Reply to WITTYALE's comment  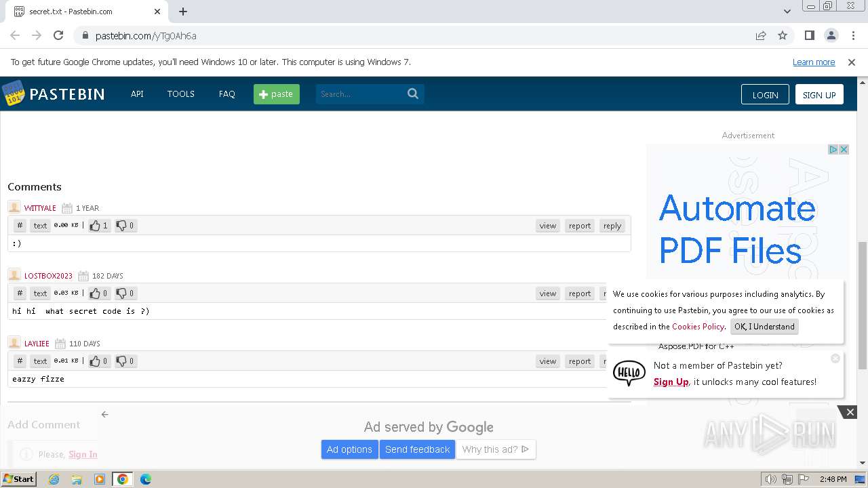coord(612,226)
